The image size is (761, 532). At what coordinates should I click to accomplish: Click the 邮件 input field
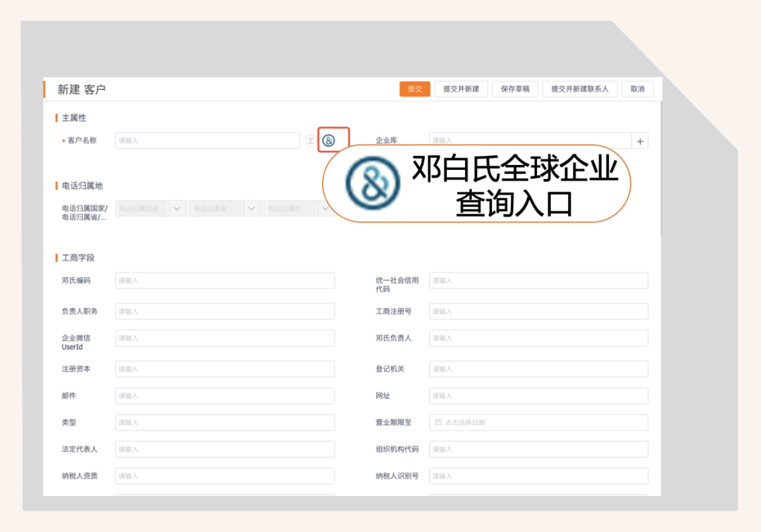tap(225, 395)
